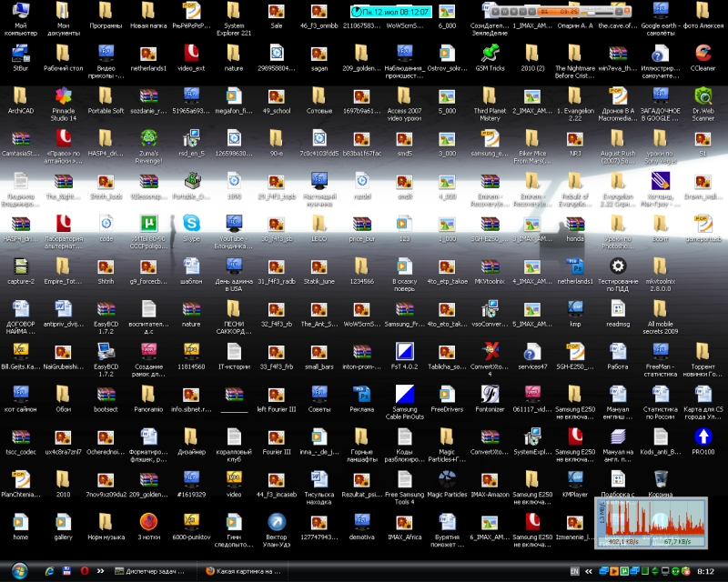Image resolution: width=728 pixels, height=582 pixels.
Task: Click the Opera quick launch icon
Action: 85,571
